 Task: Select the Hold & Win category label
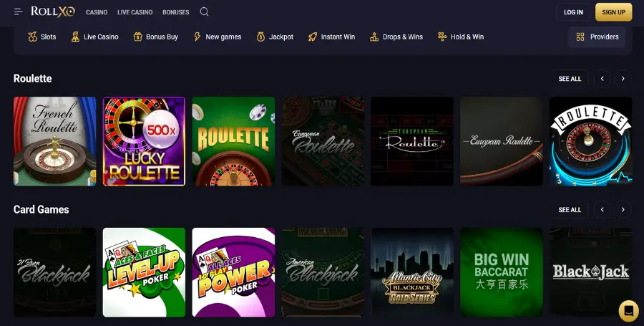pyautogui.click(x=467, y=37)
